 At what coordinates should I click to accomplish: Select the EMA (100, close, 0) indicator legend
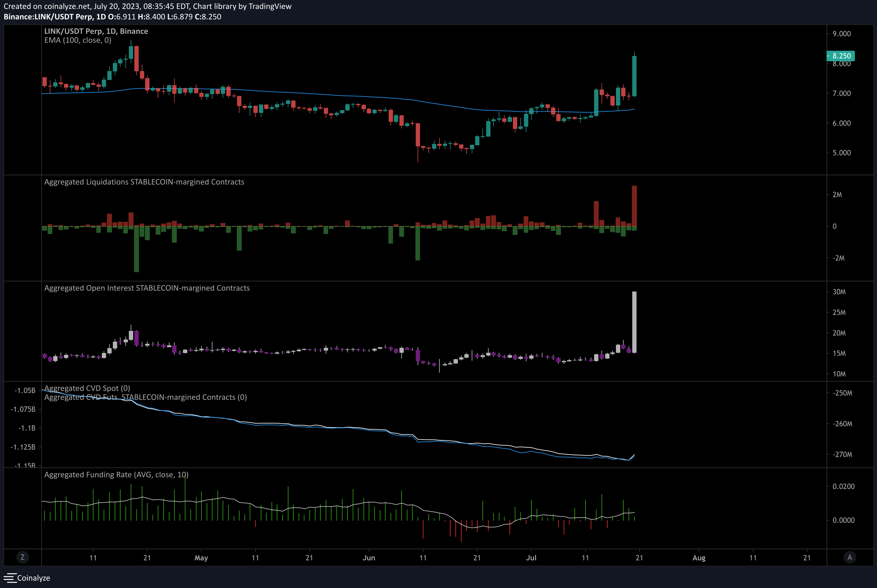(78, 40)
